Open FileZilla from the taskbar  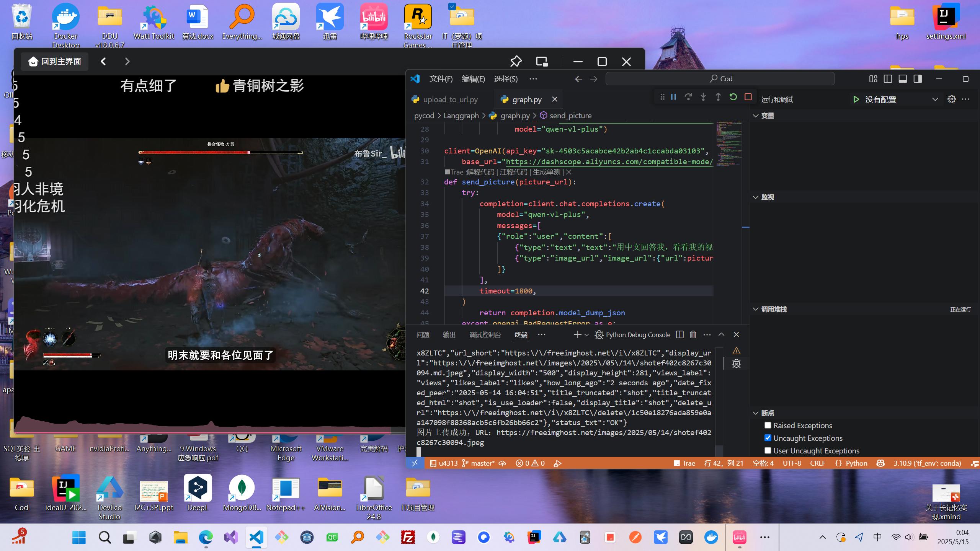point(408,537)
